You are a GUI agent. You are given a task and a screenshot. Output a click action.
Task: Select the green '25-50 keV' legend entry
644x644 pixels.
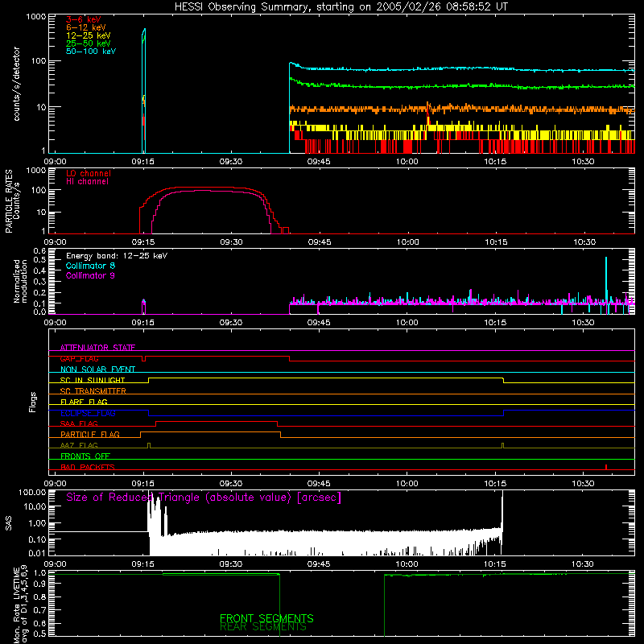tap(88, 43)
